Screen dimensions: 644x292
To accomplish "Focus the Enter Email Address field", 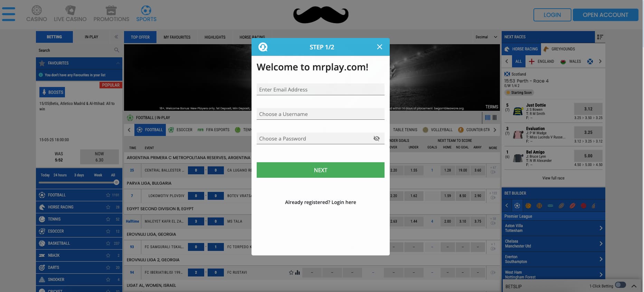I will [x=320, y=89].
